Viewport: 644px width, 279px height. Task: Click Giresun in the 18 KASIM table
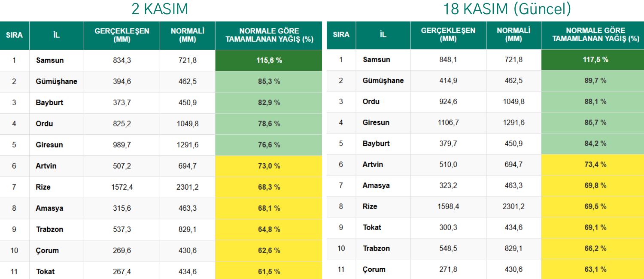click(376, 122)
